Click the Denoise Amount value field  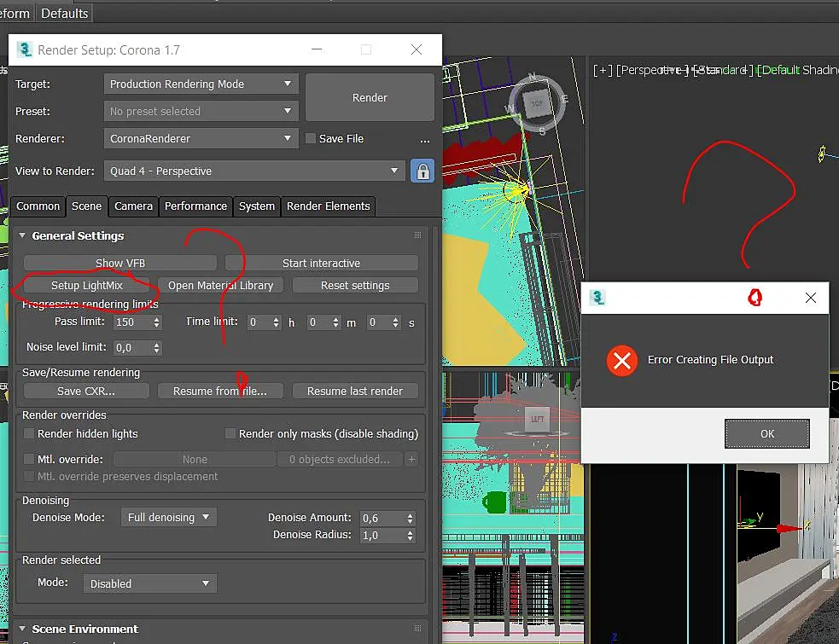[x=382, y=519]
